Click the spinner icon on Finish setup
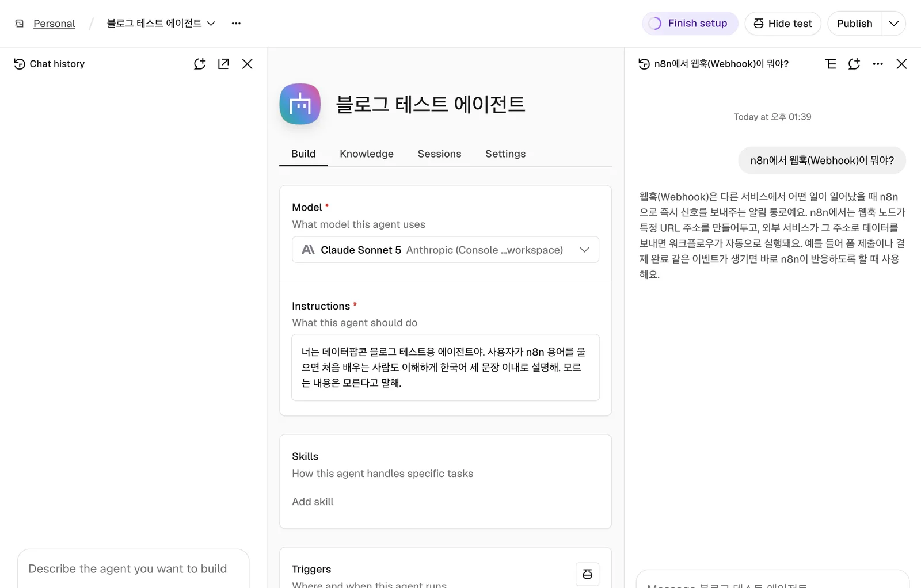The height and width of the screenshot is (588, 921). pos(655,24)
